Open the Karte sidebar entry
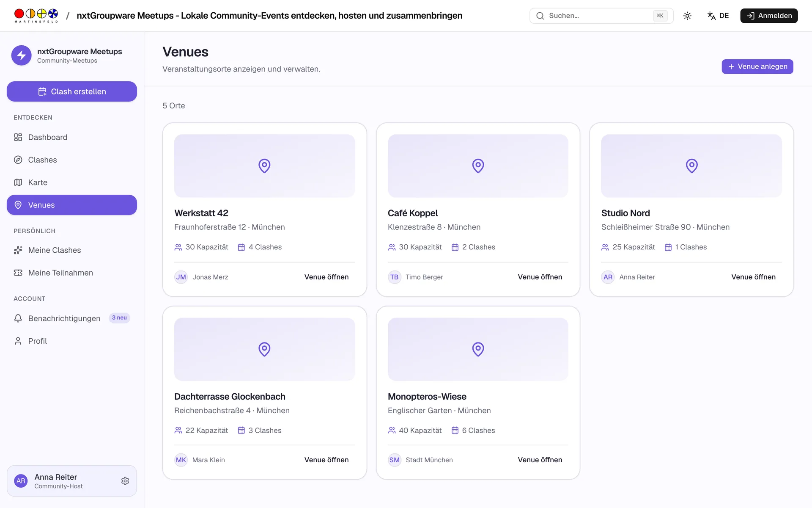 72,182
